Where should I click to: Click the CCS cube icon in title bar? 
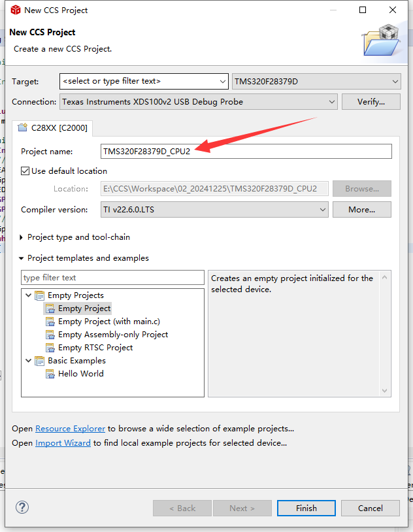point(16,10)
